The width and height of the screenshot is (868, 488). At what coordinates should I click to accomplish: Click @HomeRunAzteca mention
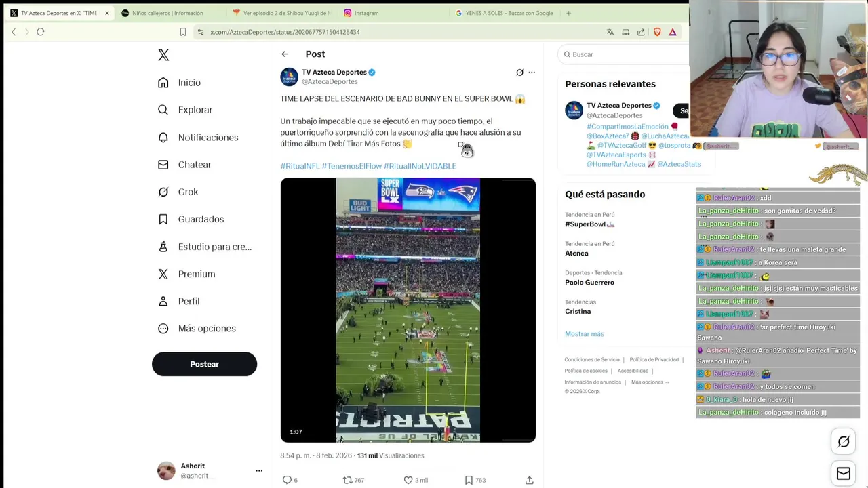[616, 164]
